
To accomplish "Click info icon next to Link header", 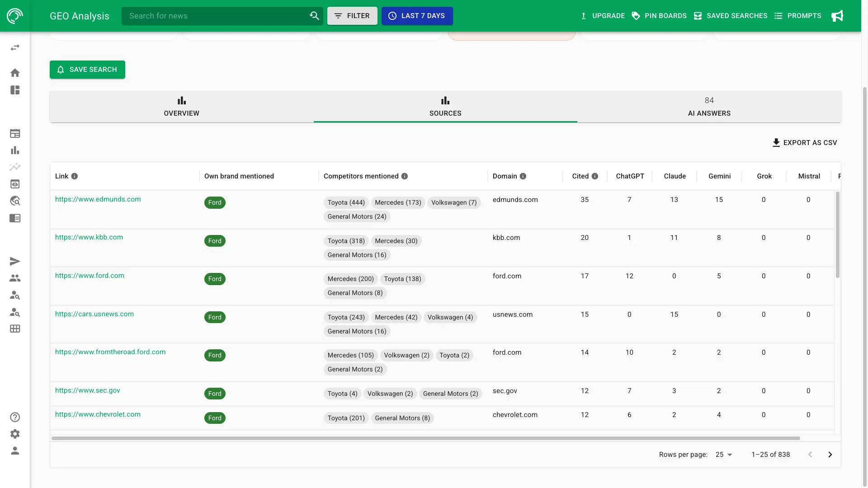I will [x=75, y=176].
